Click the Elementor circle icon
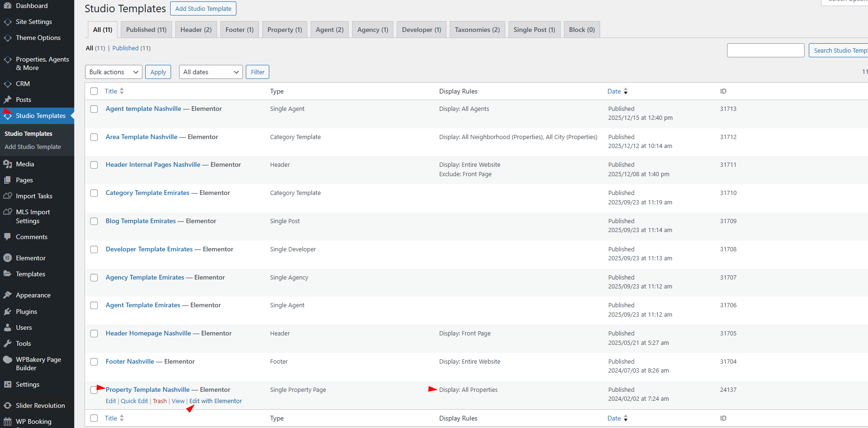Screen dimensions: 868x428 tap(8, 258)
